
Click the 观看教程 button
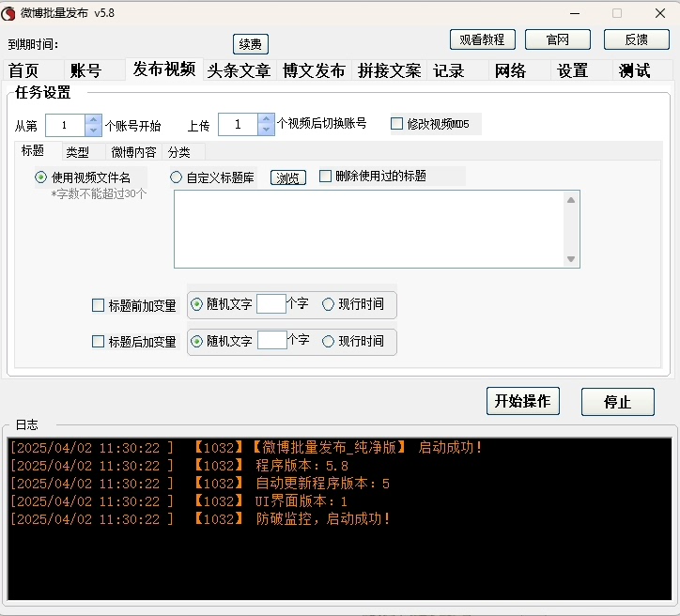click(x=482, y=39)
